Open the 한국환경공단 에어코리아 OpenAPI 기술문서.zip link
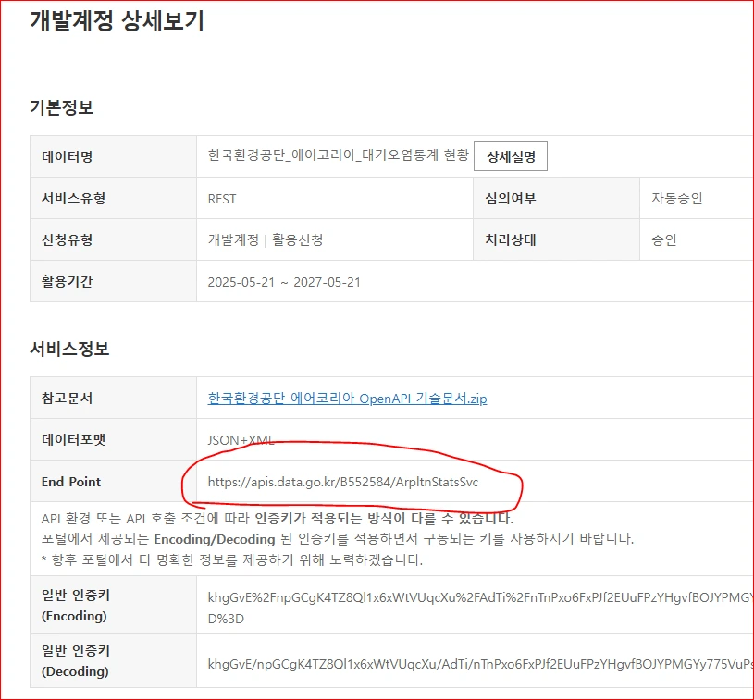This screenshot has height=700, width=754. pos(347,398)
